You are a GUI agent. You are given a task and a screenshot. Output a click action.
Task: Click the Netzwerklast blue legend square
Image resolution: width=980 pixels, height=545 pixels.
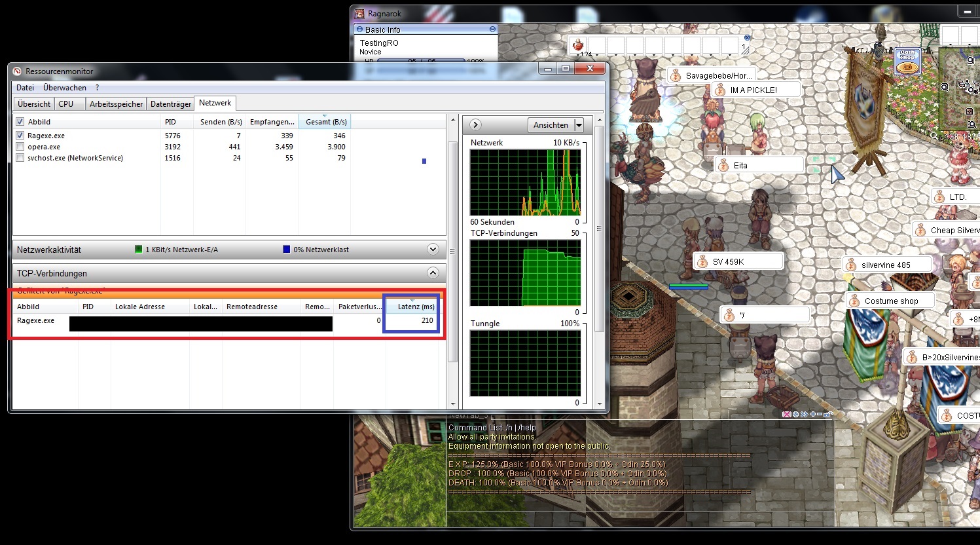click(x=286, y=250)
